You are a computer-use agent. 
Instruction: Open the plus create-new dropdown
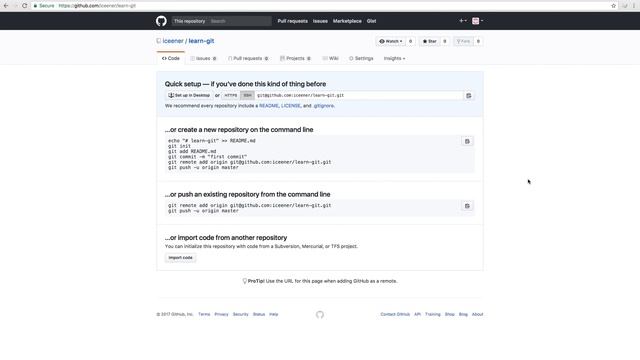coord(462,21)
